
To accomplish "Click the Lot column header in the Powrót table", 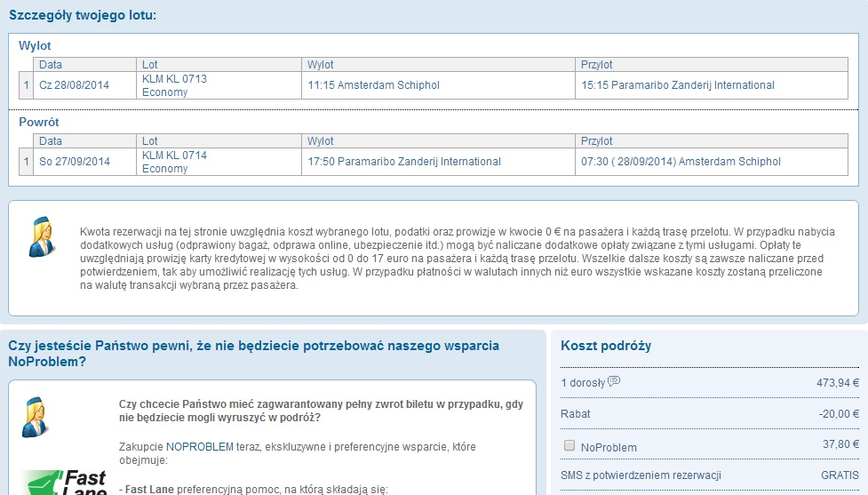I will pyautogui.click(x=219, y=140).
